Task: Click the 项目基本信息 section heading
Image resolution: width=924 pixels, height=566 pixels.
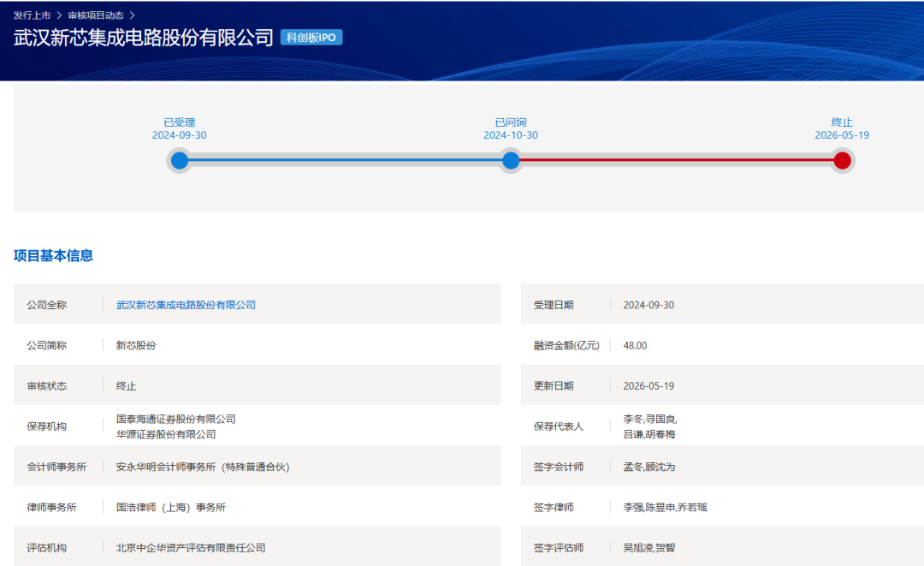Action: click(53, 255)
